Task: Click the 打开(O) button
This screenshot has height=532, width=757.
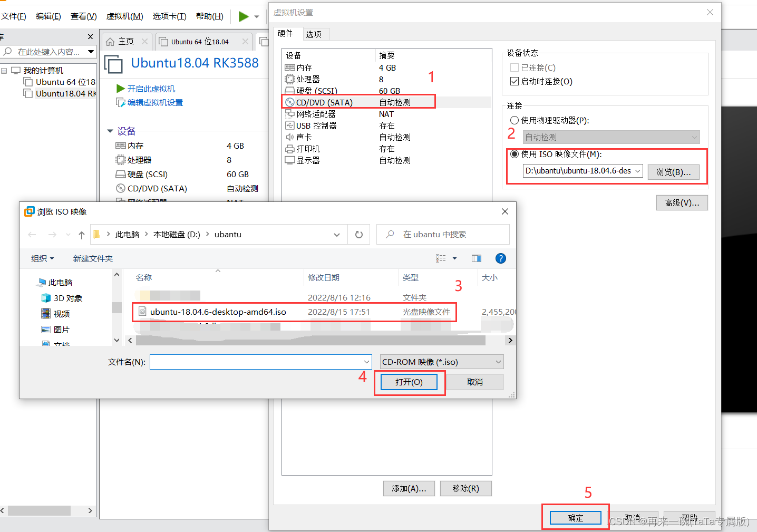Action: pyautogui.click(x=409, y=382)
